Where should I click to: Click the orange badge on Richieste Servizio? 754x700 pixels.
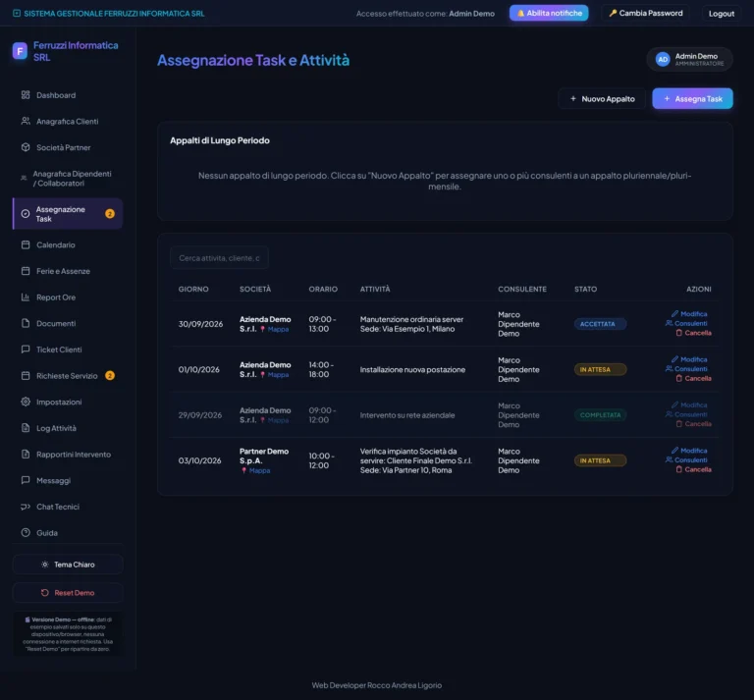110,375
